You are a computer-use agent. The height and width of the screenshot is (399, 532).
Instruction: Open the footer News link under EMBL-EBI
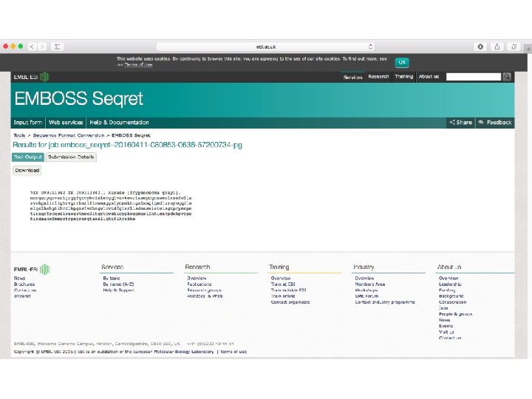(19, 279)
